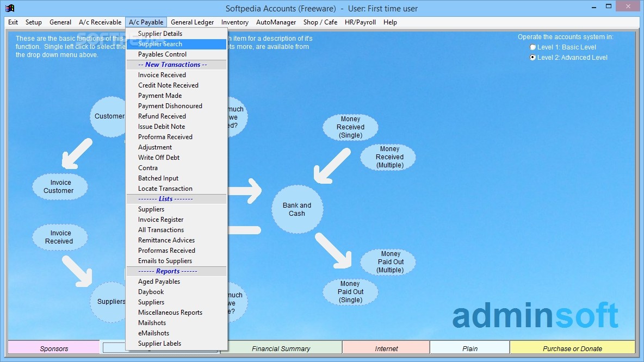644x362 pixels.
Task: Open Miscellaneous Reports
Action: (x=177, y=313)
